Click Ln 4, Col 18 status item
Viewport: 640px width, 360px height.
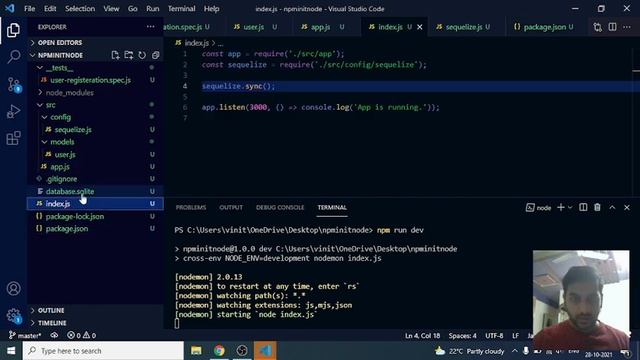coord(422,336)
